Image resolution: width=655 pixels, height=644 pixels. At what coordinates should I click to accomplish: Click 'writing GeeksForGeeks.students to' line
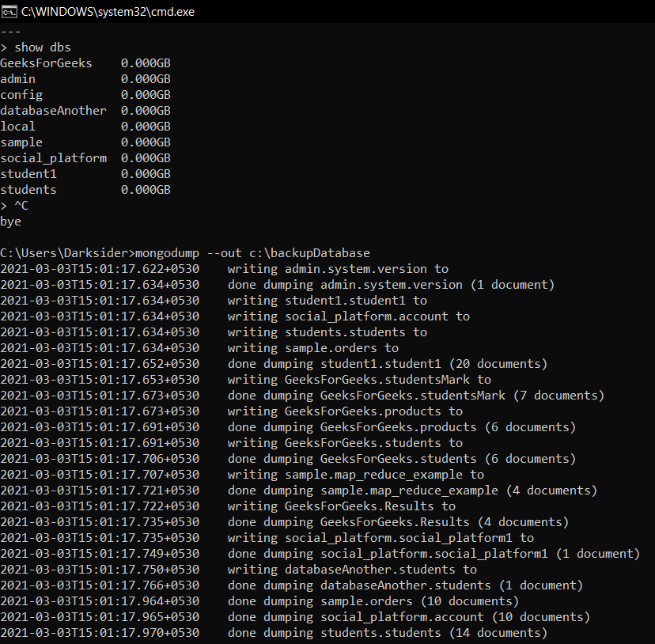point(345,443)
